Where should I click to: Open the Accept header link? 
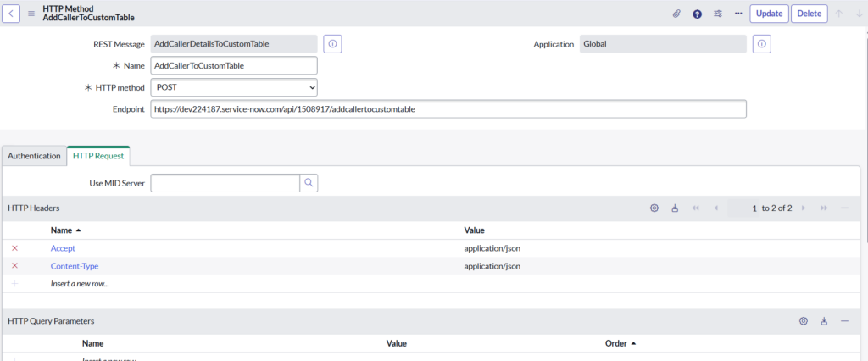point(63,248)
